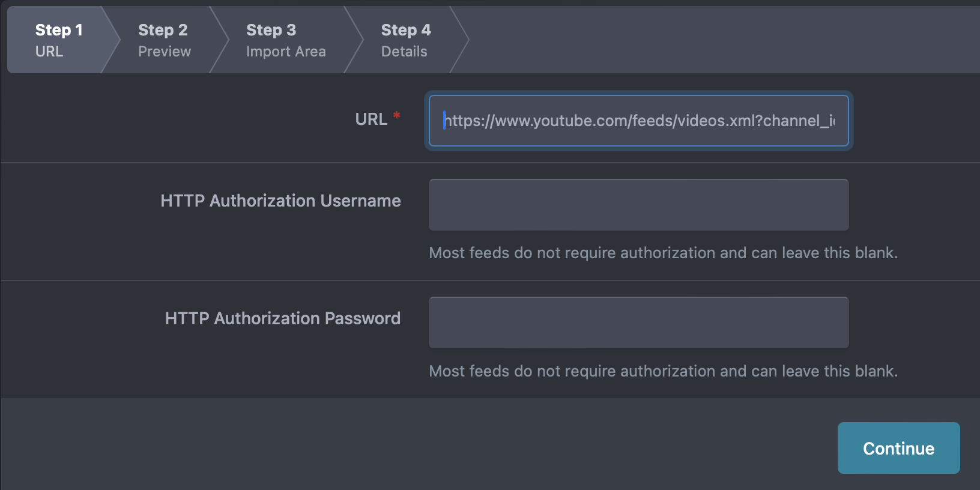This screenshot has height=490, width=980.
Task: Focus the HTTP Authorization Password field
Action: click(x=638, y=322)
